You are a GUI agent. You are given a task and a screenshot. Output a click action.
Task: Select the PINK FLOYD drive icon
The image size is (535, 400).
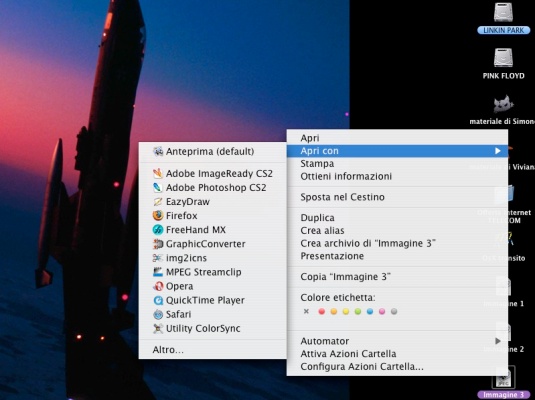click(503, 58)
